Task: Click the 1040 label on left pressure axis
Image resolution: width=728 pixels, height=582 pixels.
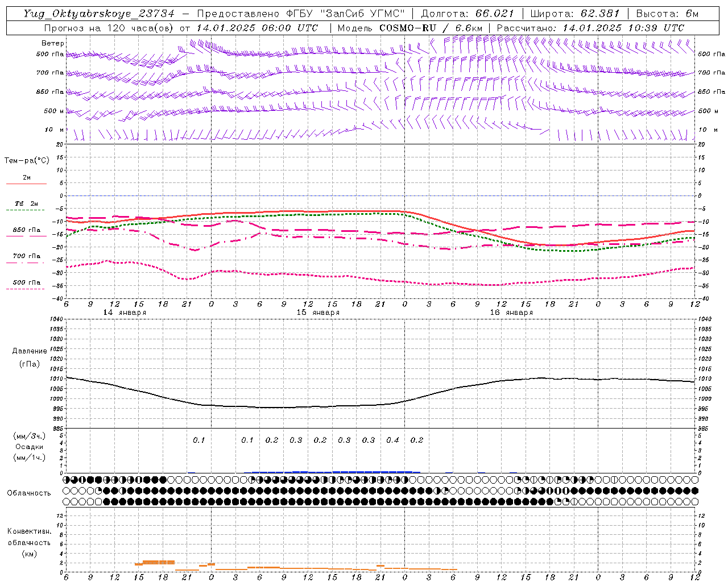Action: point(57,319)
